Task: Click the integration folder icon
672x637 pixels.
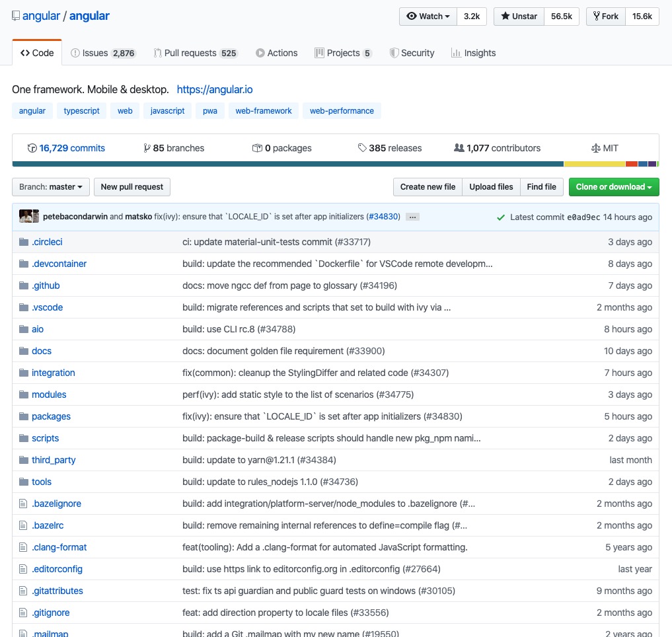Action: [x=24, y=373]
